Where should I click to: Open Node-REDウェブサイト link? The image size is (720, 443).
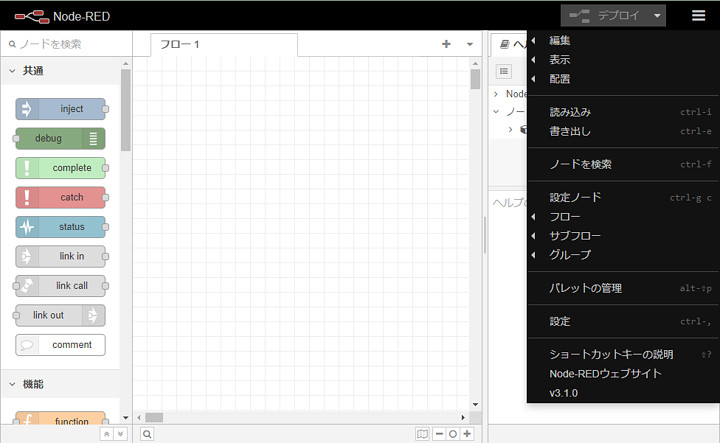point(624,374)
